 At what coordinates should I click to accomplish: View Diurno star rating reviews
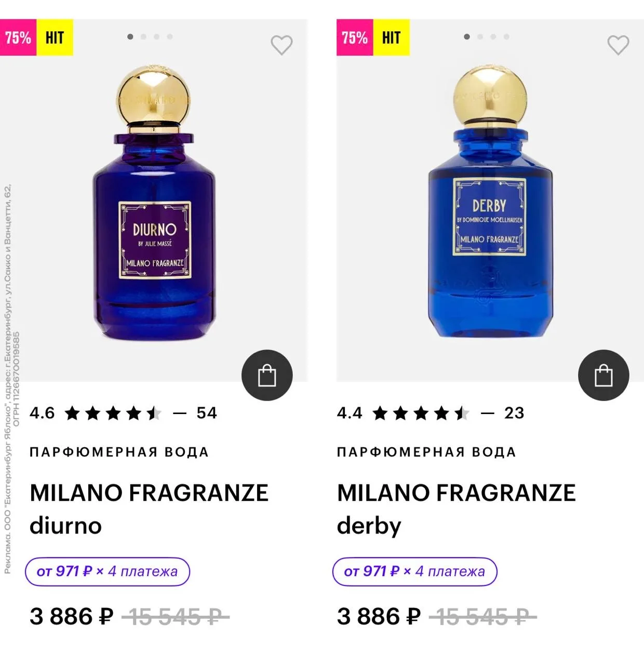(113, 414)
